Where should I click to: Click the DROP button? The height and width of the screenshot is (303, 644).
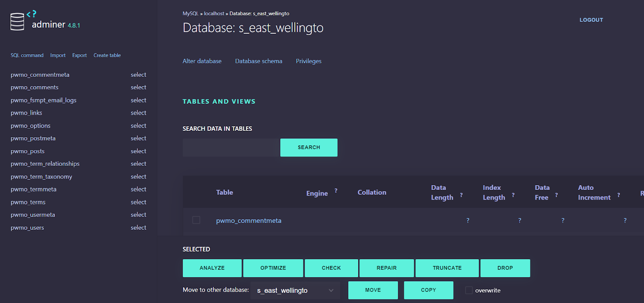pyautogui.click(x=505, y=268)
